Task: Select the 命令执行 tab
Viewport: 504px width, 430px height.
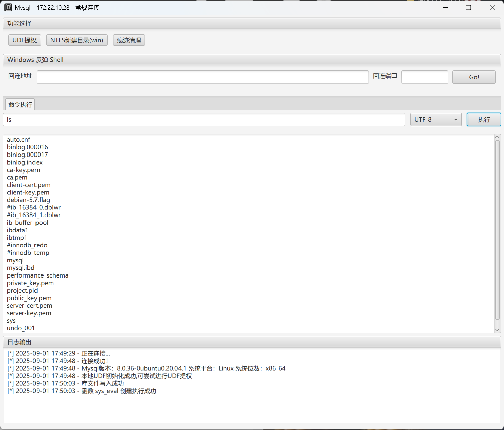Action: pyautogui.click(x=20, y=105)
